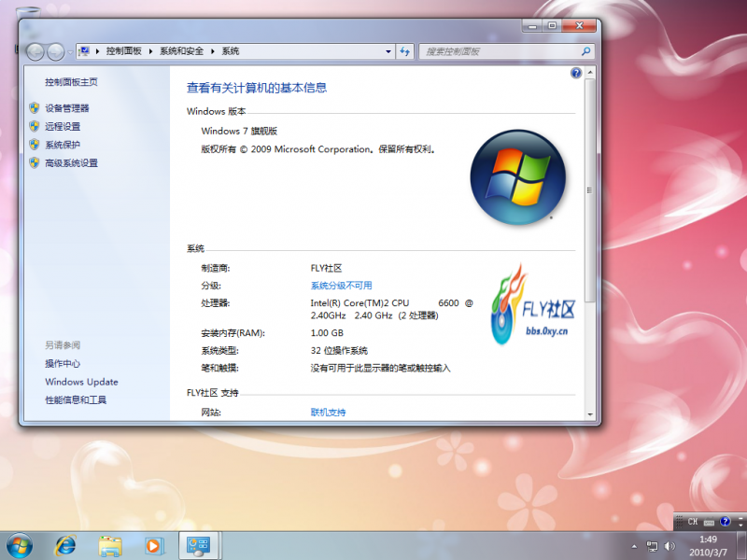Open Windows Explorer folder from taskbar
Viewport: 747px width, 560px height.
coord(109,546)
